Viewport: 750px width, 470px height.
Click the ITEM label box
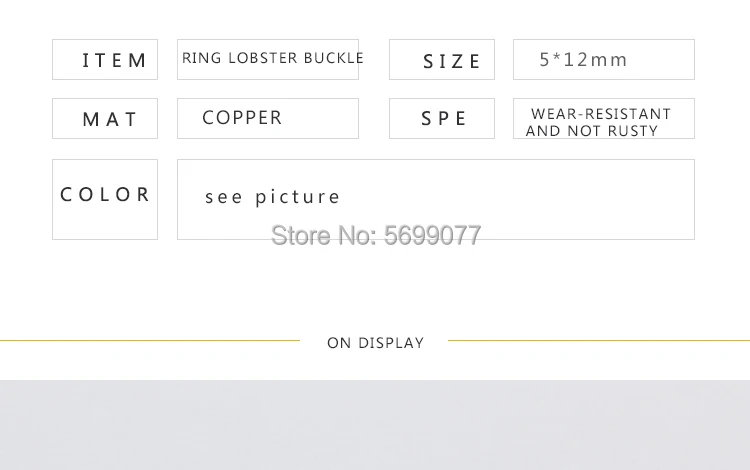(x=105, y=60)
